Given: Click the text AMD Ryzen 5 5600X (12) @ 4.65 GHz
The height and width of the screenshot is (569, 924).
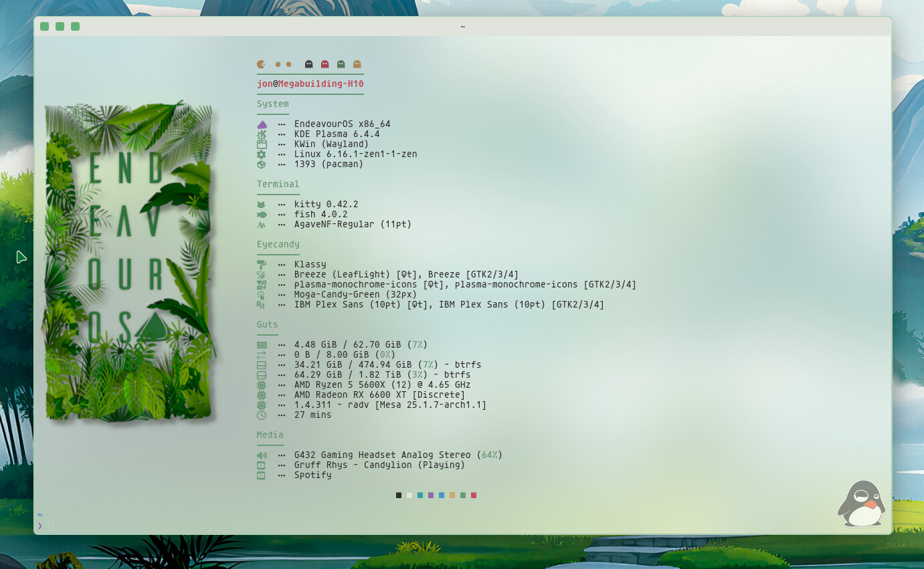Looking at the screenshot, I should (x=383, y=384).
